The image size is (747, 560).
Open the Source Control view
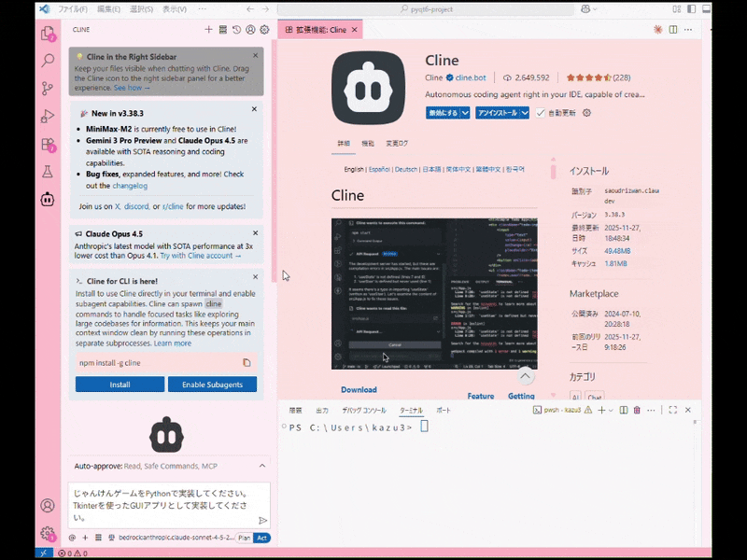pos(49,87)
